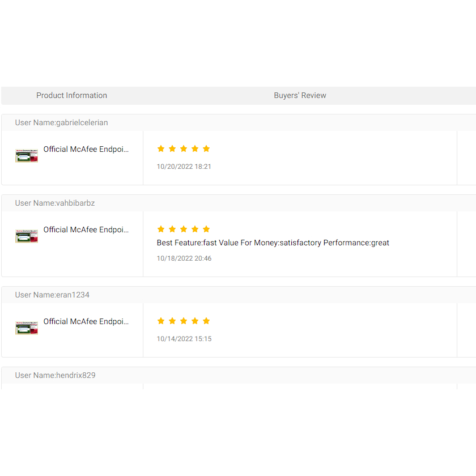The image size is (476, 476).
Task: Open McAfee product title in gabrielcelerian's row
Action: (86, 150)
